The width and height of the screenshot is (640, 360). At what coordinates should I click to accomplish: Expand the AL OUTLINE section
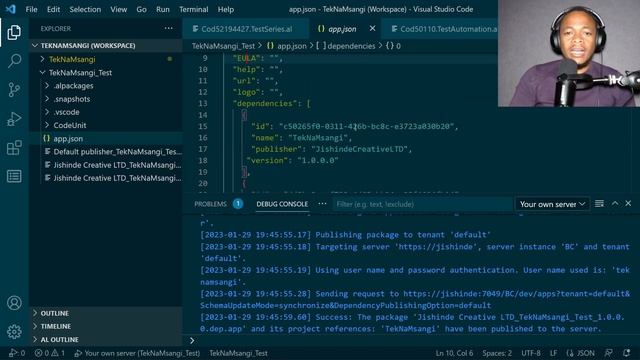tap(106, 339)
